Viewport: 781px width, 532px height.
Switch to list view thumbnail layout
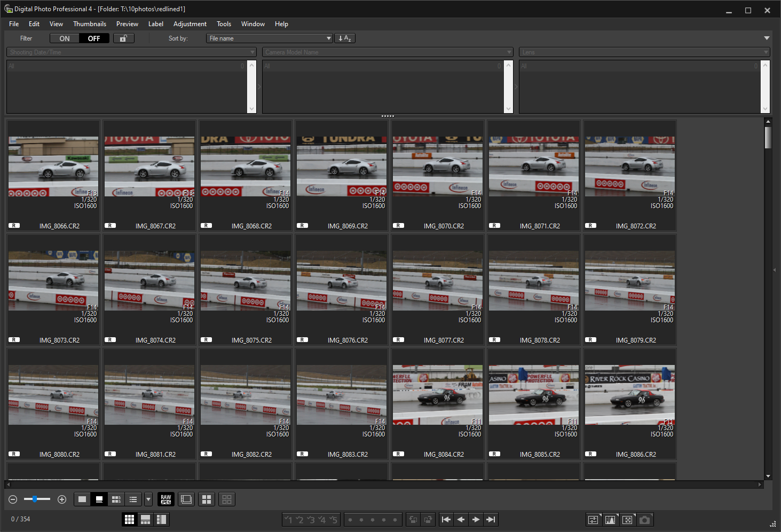pos(133,499)
